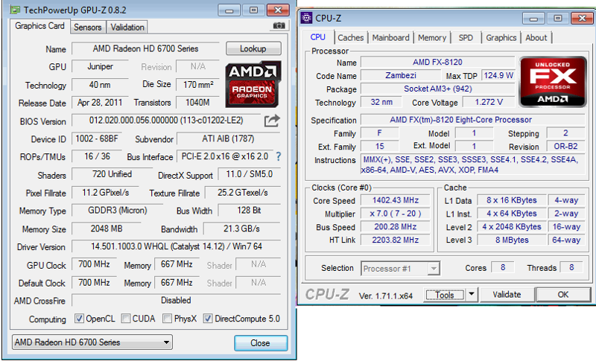Minimize the GPU-Z window

(229, 10)
